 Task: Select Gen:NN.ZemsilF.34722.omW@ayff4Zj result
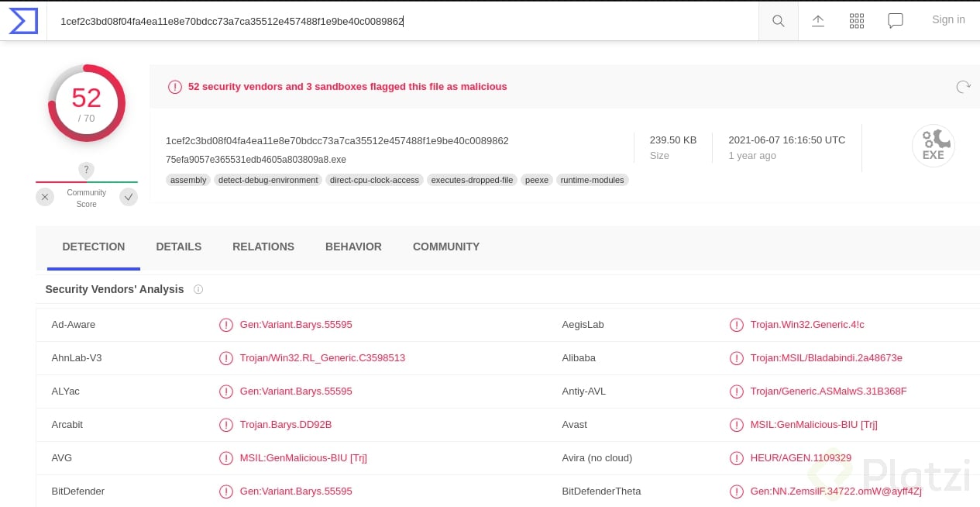pyautogui.click(x=837, y=491)
